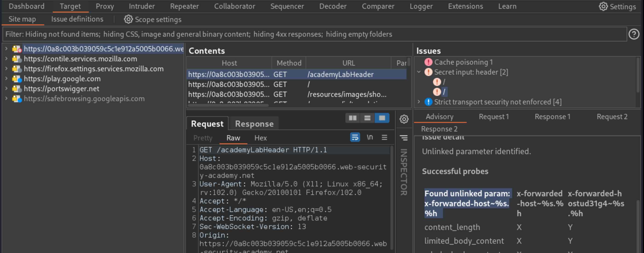
Task: Open the Learn tab
Action: click(507, 6)
